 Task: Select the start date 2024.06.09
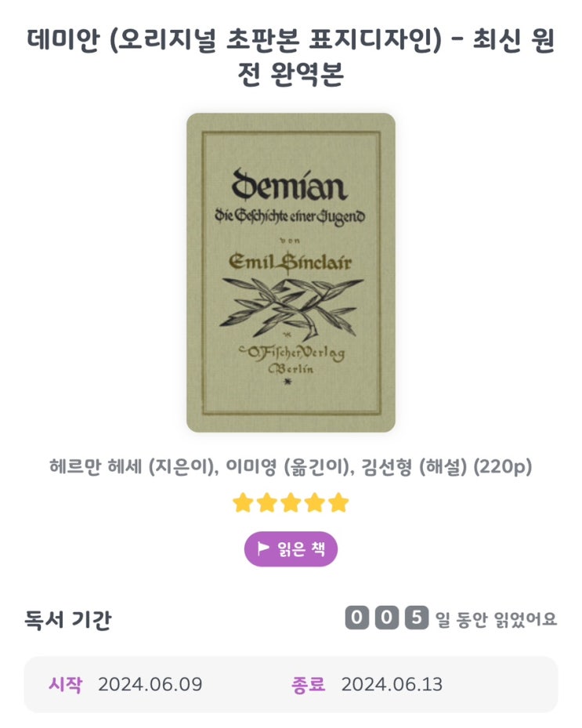150,685
